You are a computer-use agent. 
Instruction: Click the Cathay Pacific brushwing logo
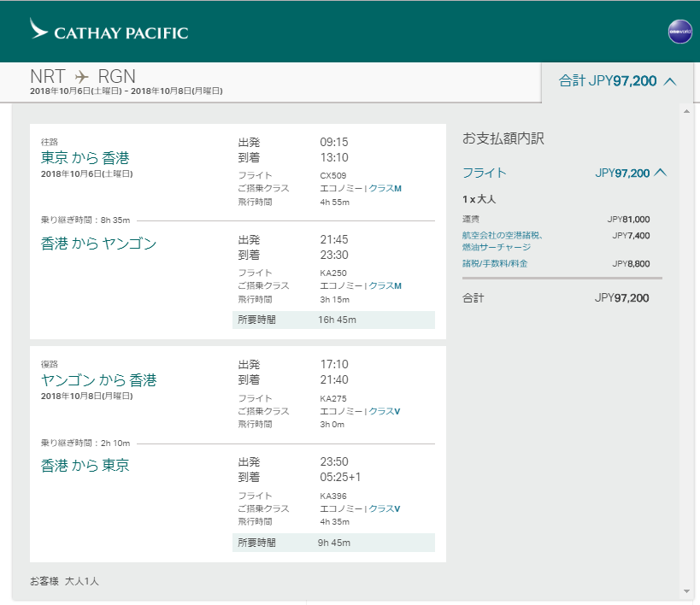pos(39,30)
